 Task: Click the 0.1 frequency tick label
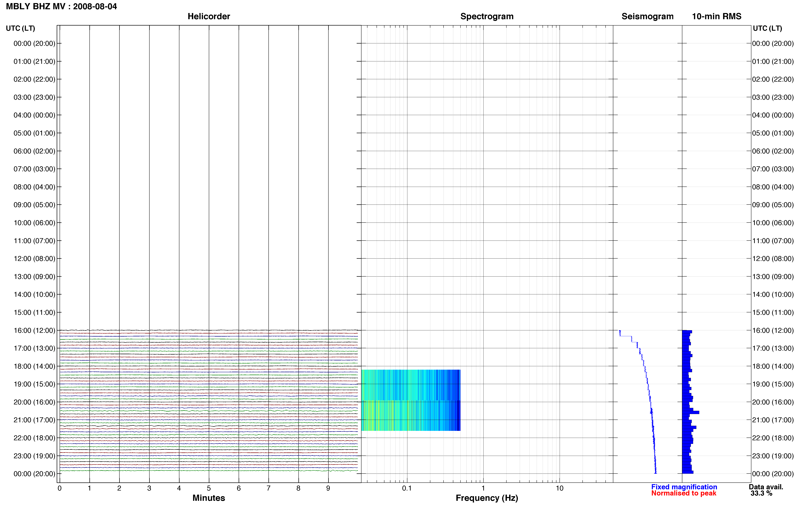[x=407, y=488]
